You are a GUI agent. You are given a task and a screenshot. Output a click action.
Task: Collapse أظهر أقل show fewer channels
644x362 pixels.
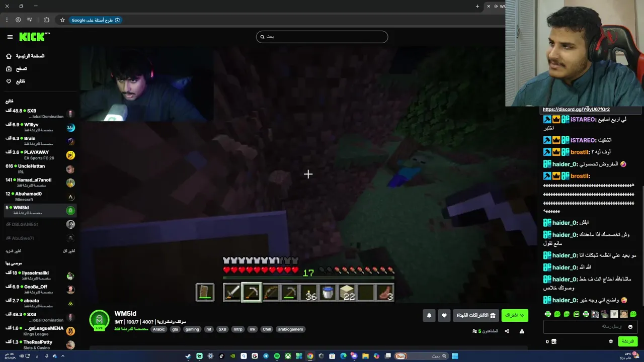[x=68, y=251]
